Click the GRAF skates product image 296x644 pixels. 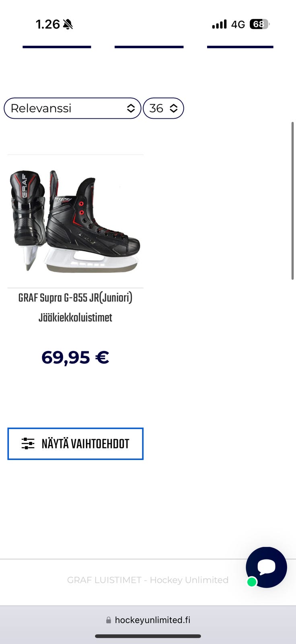[x=75, y=221]
